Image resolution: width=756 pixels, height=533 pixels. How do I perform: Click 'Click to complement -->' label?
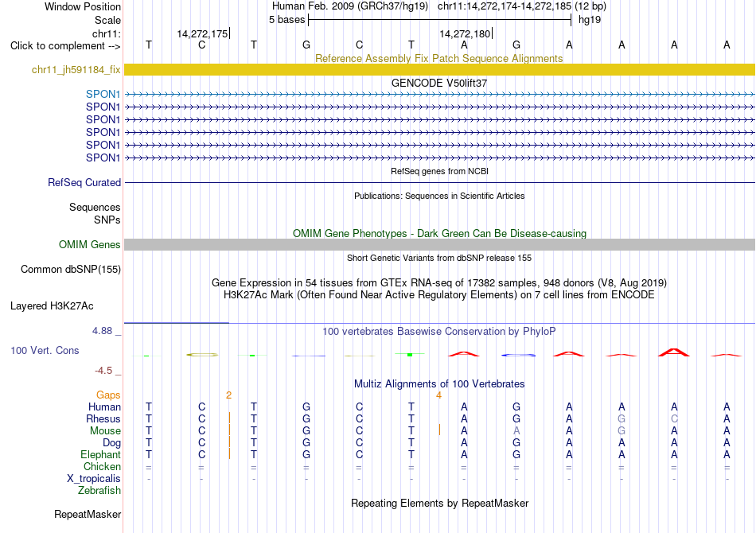(65, 46)
